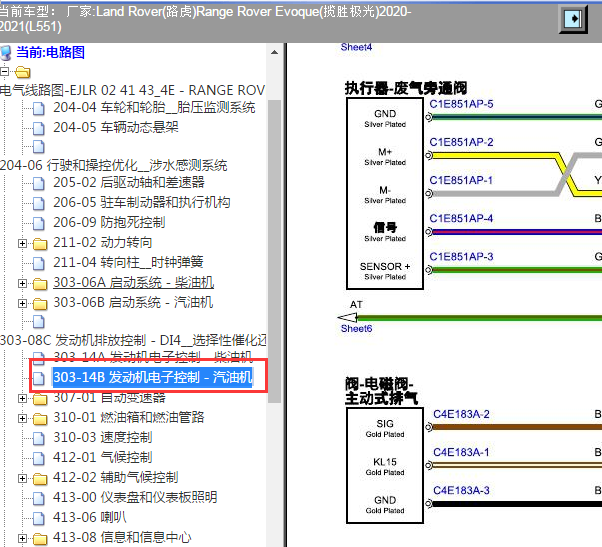
Task: Expand 303-06A 启动系统 柴油机 folder
Action: click(22, 283)
